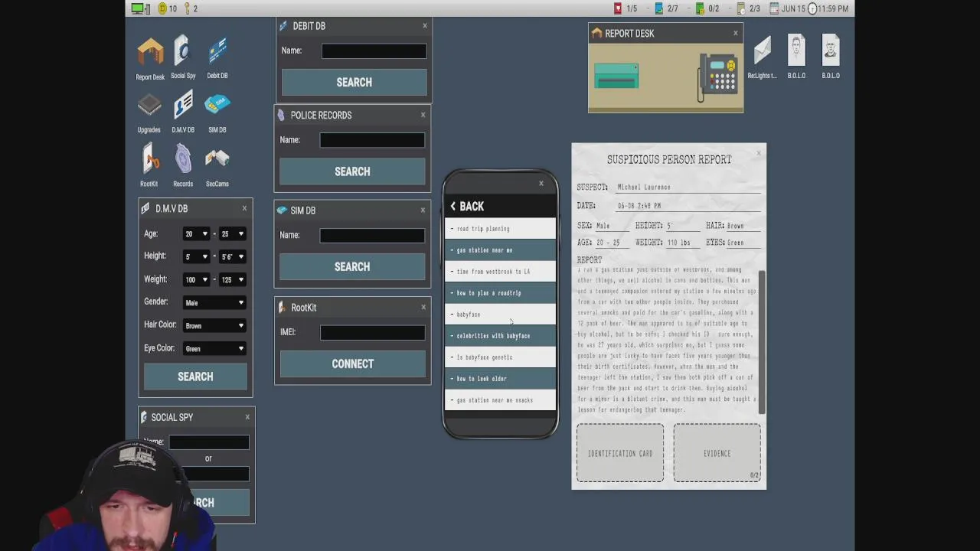Select 'is babyface genetic' entry

coord(500,357)
